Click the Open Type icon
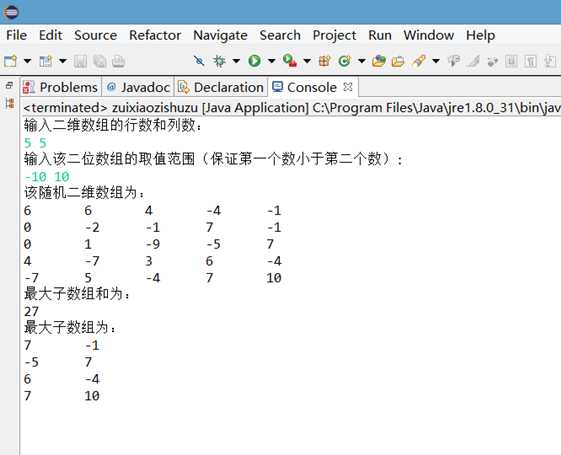The height and width of the screenshot is (455, 561). coord(379,61)
